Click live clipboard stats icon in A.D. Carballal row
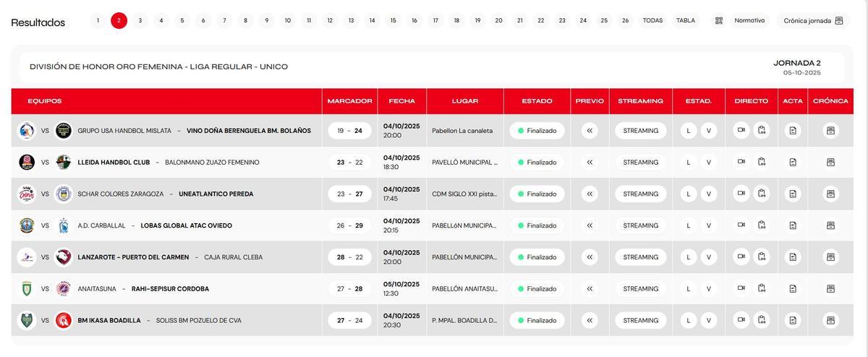868x357 pixels. (762, 225)
